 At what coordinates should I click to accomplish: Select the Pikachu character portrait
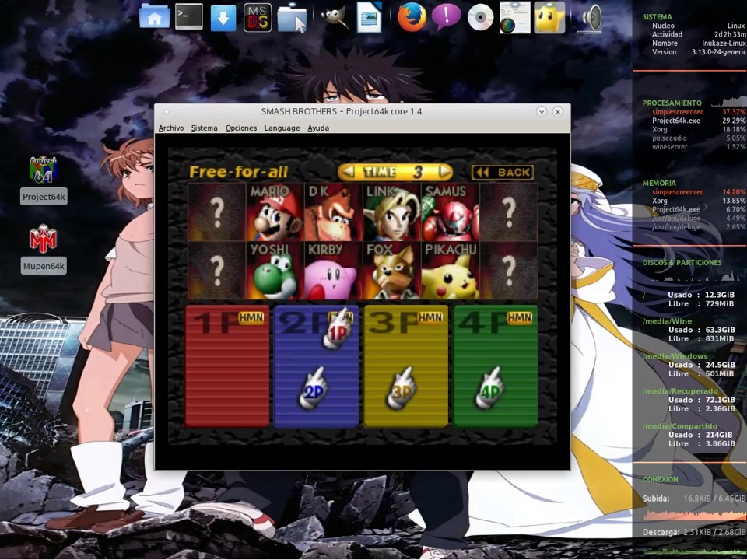tap(451, 271)
